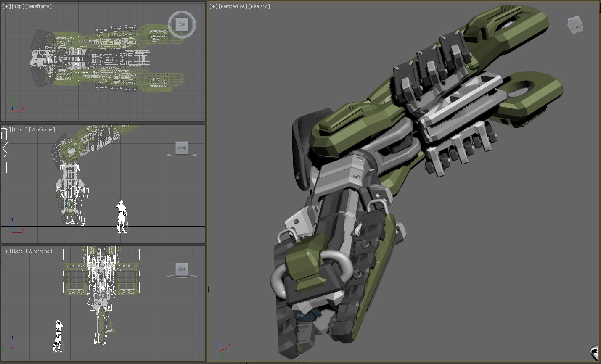
Task: Click [Wireframe] label in the Left viewport
Action: 39,251
